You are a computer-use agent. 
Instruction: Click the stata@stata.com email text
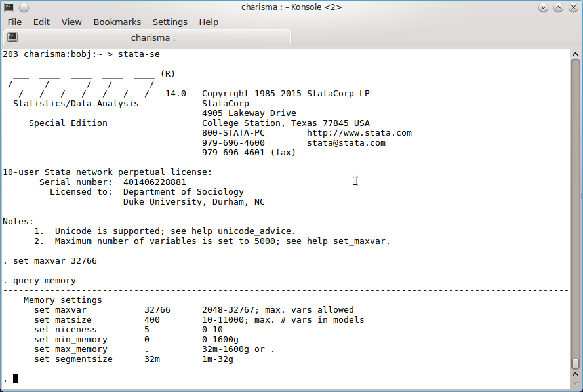click(346, 143)
